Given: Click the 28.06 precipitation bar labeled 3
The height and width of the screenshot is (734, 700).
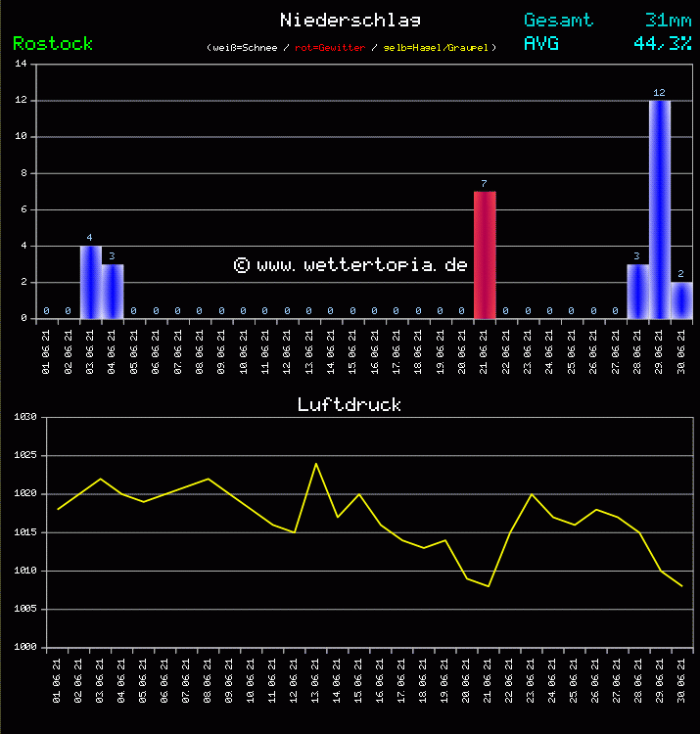Looking at the screenshot, I should 637,292.
